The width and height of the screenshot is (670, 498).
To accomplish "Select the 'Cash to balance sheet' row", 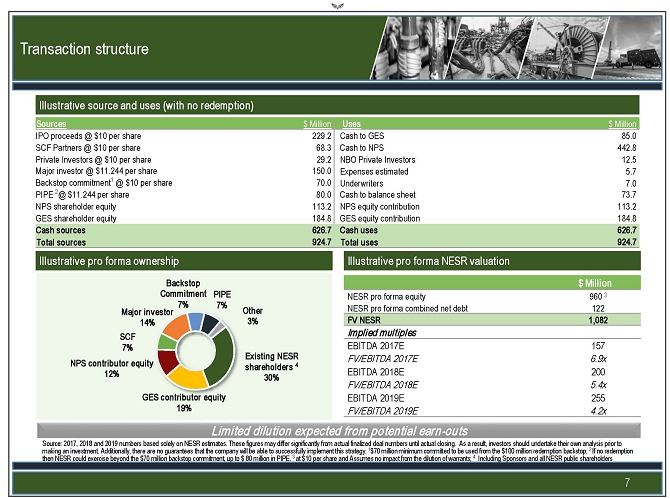I will [488, 195].
